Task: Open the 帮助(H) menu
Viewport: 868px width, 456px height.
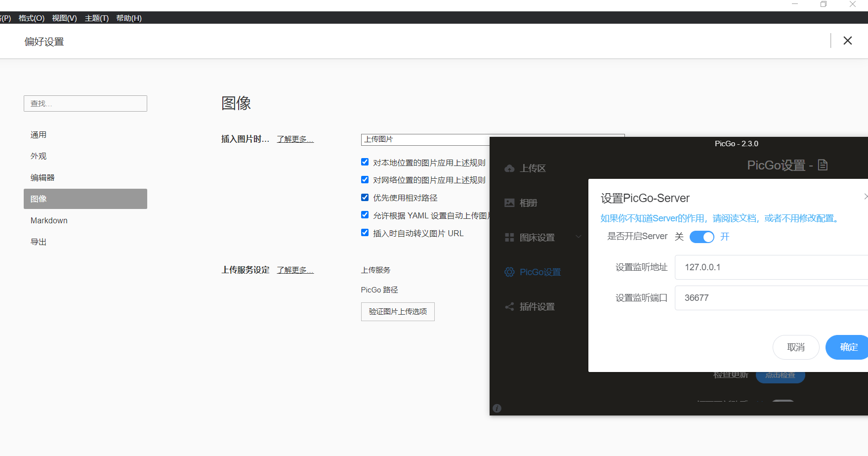Action: (x=129, y=18)
